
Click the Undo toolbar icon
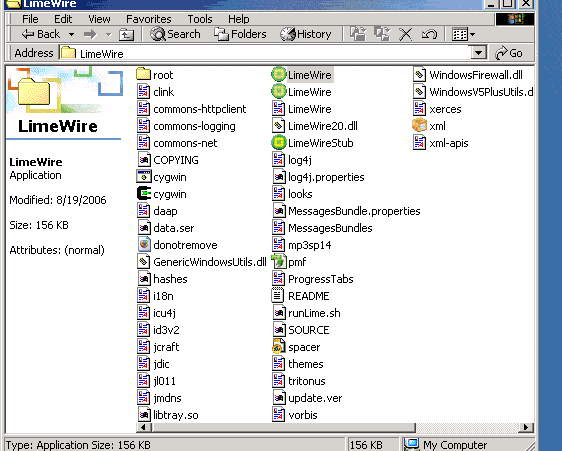(429, 34)
